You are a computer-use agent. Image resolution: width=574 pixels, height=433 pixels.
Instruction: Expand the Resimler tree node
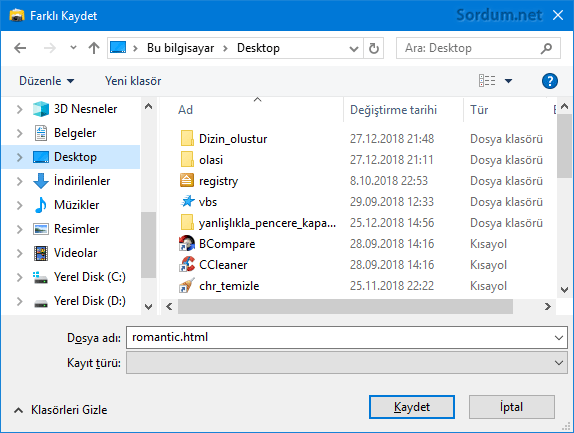pyautogui.click(x=19, y=229)
